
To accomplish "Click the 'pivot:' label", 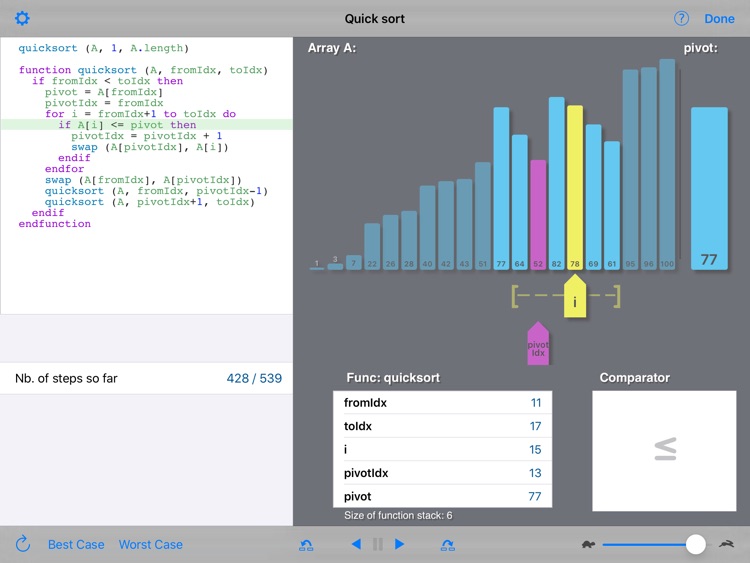I will [x=700, y=48].
